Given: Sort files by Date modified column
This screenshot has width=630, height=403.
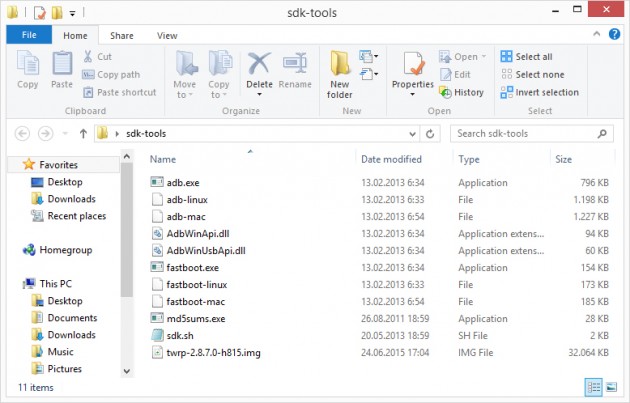Looking at the screenshot, I should coord(391,159).
